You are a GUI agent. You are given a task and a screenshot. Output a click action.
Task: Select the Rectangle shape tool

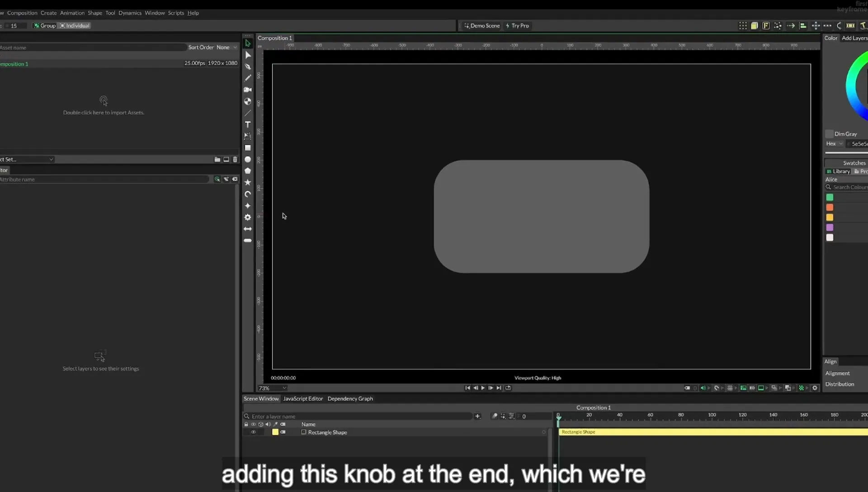(248, 148)
